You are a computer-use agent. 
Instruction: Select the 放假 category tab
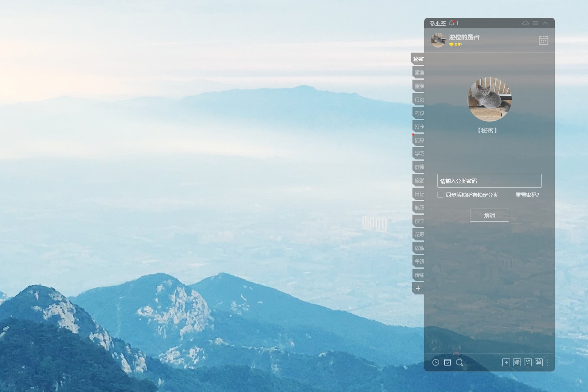coord(418,248)
